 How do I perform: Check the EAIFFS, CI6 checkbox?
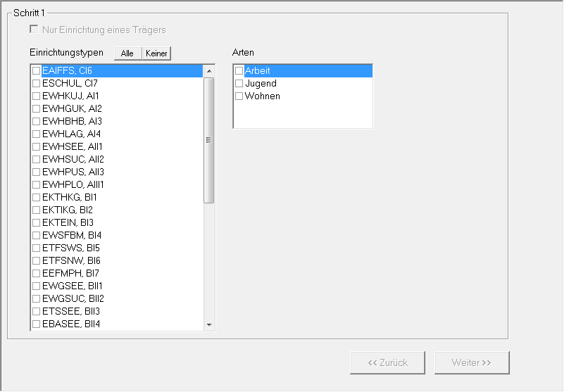[x=36, y=70]
